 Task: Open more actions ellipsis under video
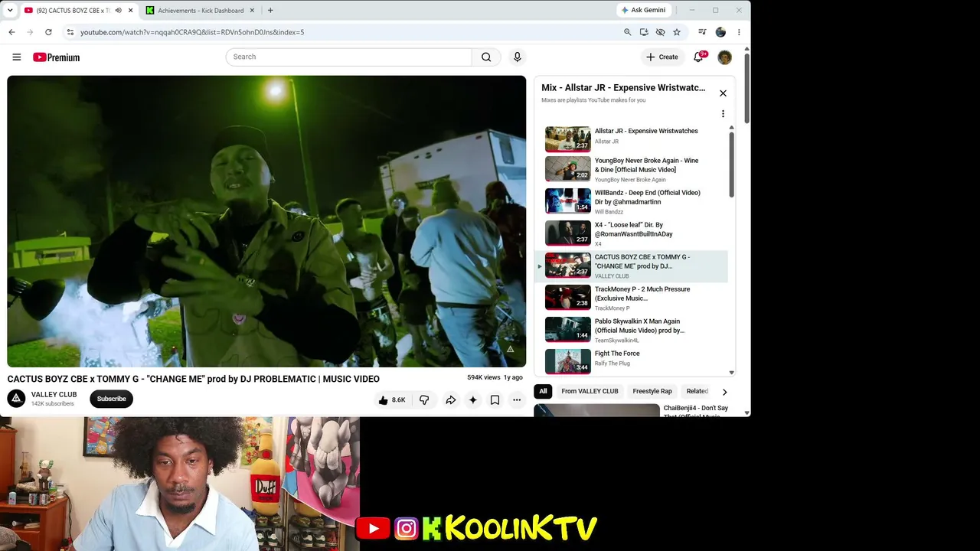[517, 400]
